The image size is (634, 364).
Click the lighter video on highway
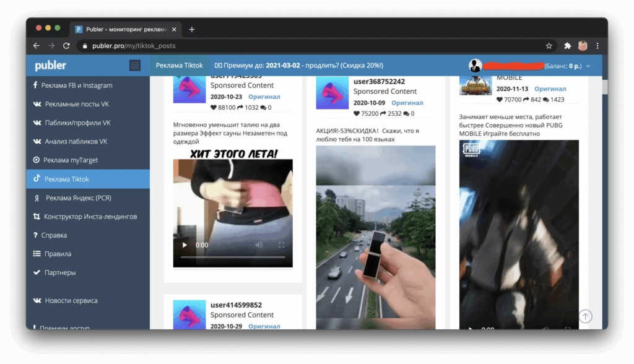pyautogui.click(x=376, y=238)
